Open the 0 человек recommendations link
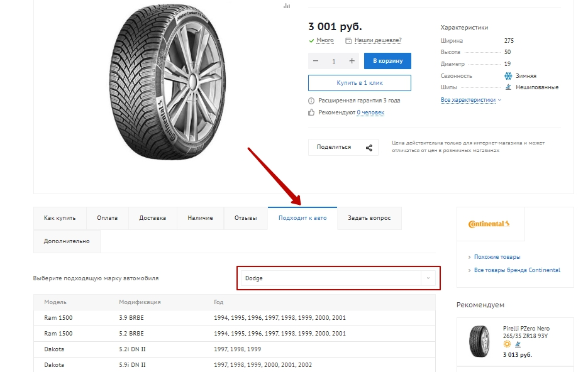This screenshot has width=588, height=372. click(370, 112)
